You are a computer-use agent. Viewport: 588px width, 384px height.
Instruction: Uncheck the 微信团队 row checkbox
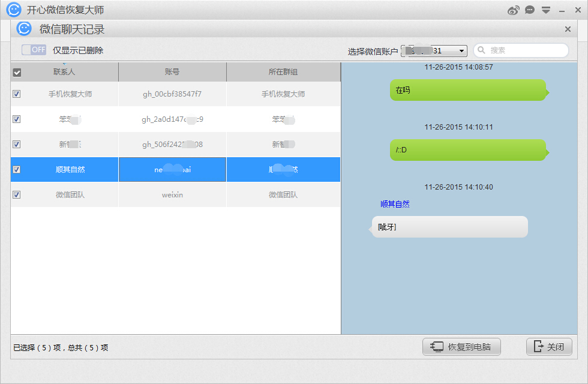(x=16, y=194)
